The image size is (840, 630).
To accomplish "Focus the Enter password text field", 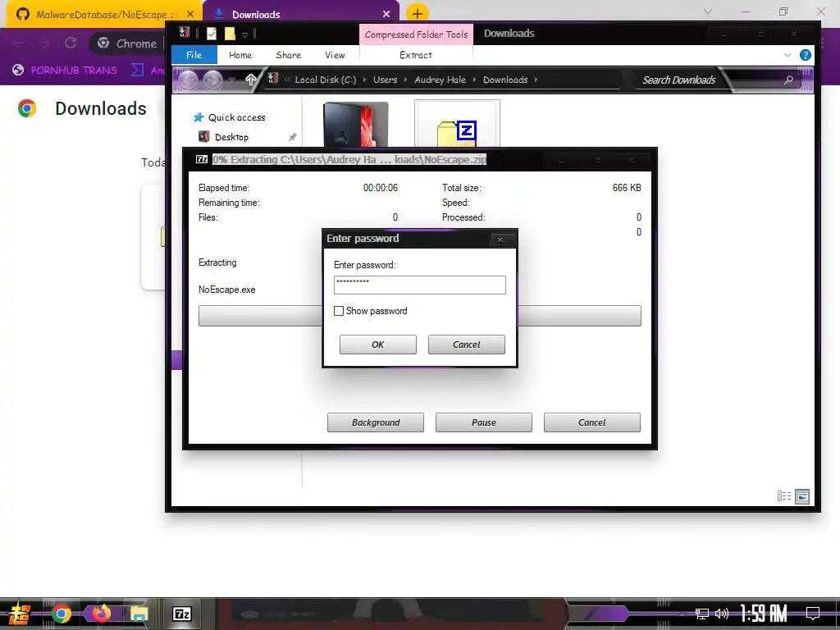I will tap(419, 285).
